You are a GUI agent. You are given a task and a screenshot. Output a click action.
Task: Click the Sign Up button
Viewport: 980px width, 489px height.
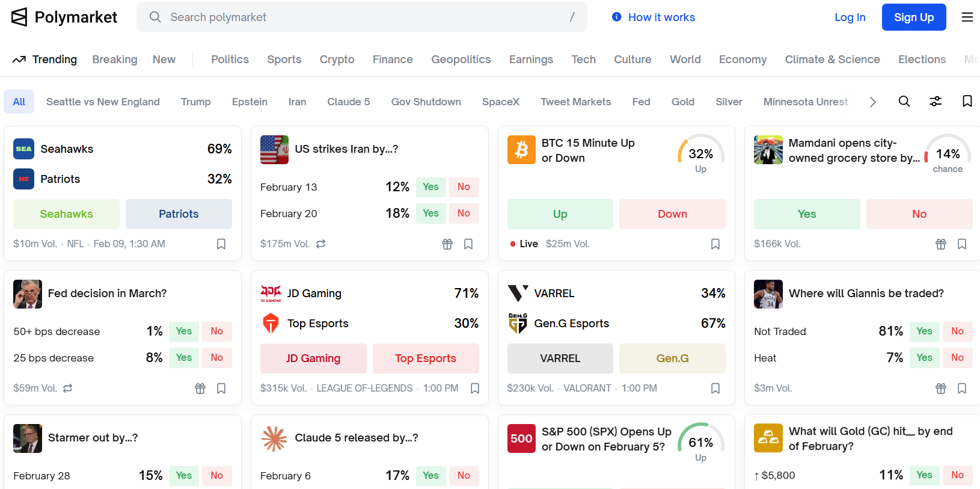(913, 17)
